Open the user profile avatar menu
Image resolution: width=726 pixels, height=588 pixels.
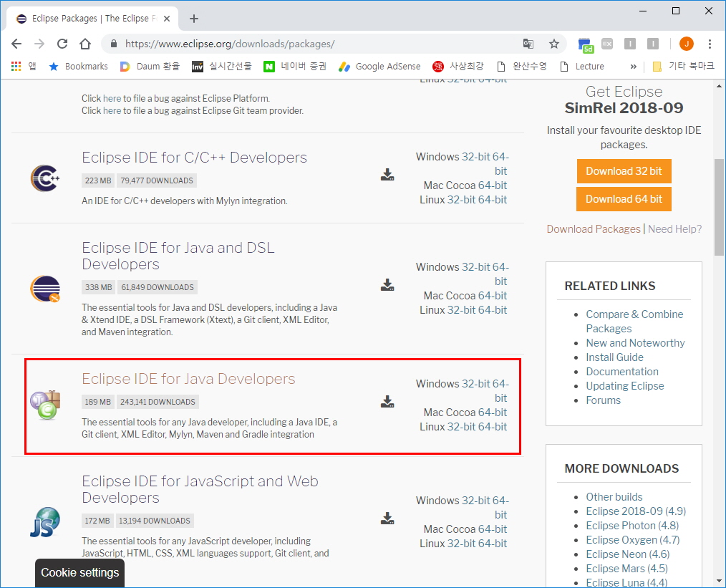pos(686,44)
